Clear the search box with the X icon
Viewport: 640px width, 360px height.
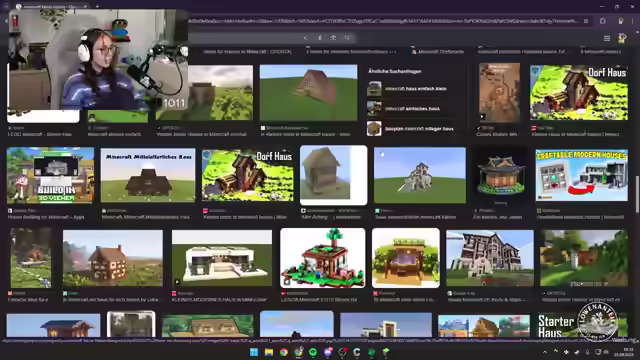[305, 38]
